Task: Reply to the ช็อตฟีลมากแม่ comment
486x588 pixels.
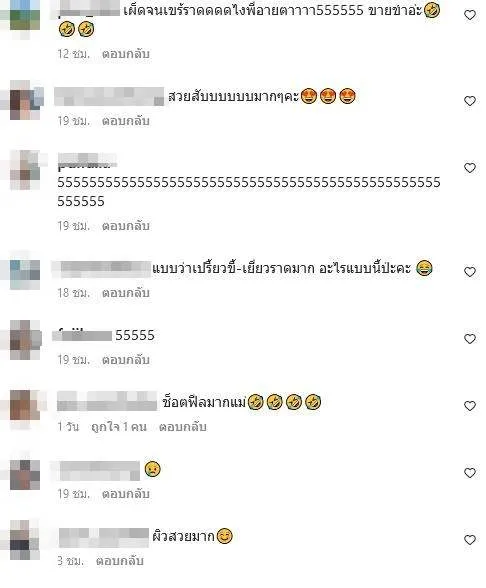Action: (183, 427)
